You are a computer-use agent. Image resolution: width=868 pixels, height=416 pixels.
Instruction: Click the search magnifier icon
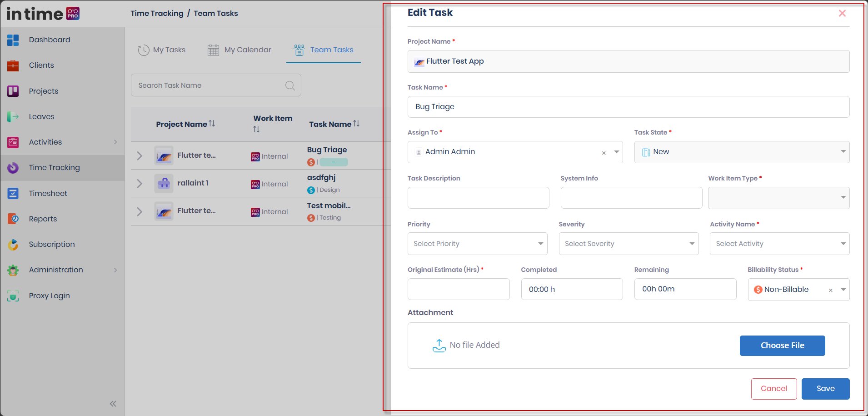pos(290,85)
